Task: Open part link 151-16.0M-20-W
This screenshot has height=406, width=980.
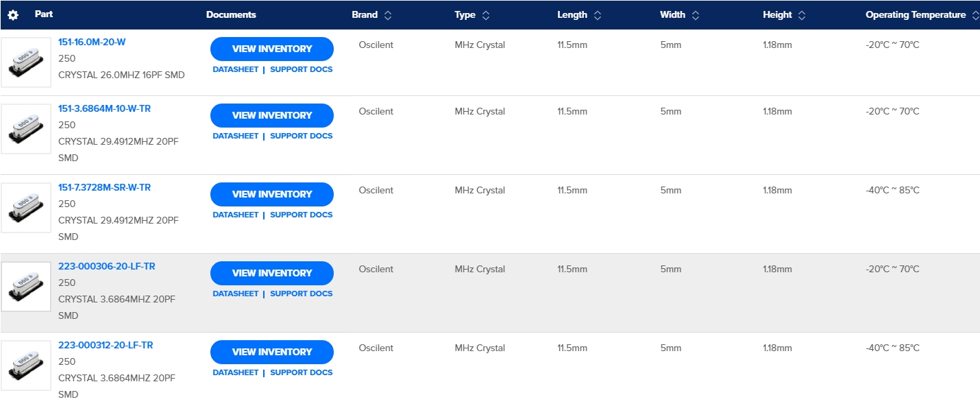Action: (92, 42)
